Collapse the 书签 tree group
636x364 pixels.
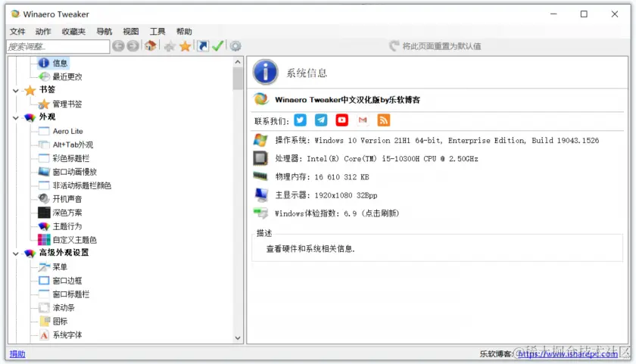pyautogui.click(x=15, y=90)
